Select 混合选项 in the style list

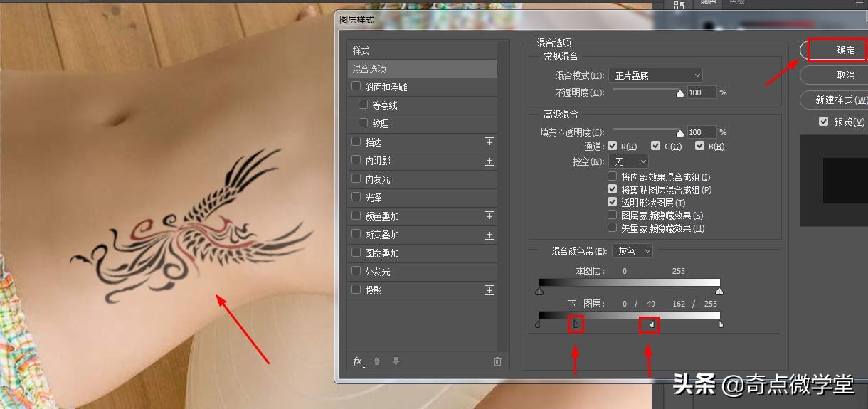tap(422, 69)
